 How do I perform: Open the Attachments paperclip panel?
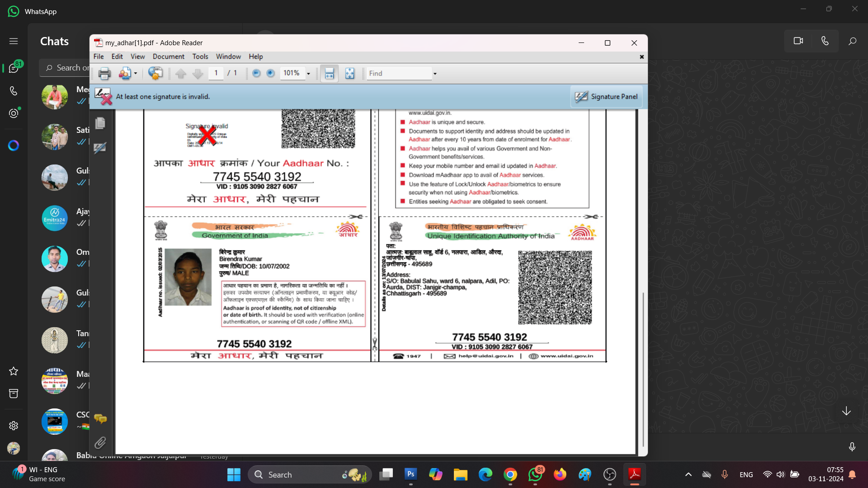[100, 442]
